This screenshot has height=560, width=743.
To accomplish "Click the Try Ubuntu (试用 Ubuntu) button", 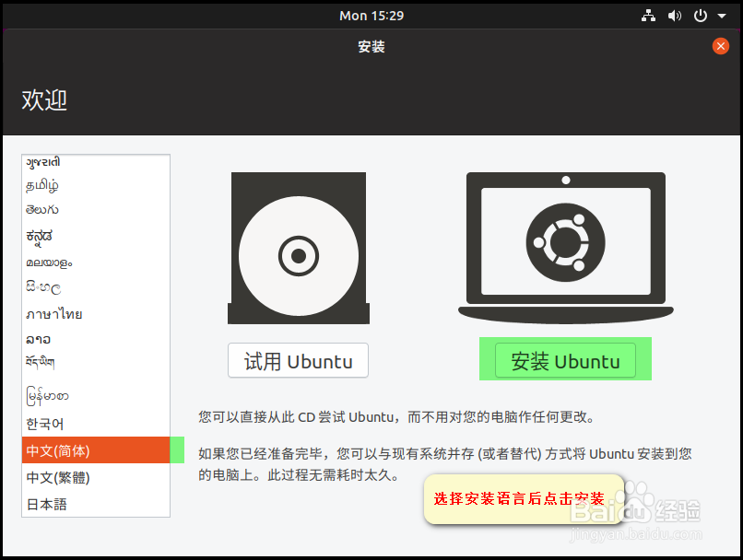I will point(298,361).
